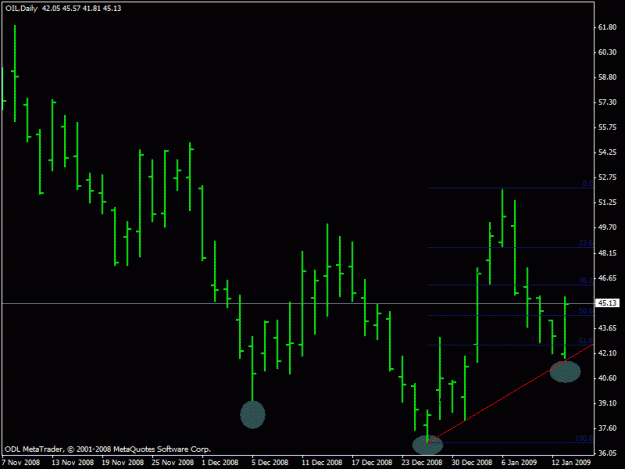Select the Fibonacci 50.0 level label

tap(586, 311)
